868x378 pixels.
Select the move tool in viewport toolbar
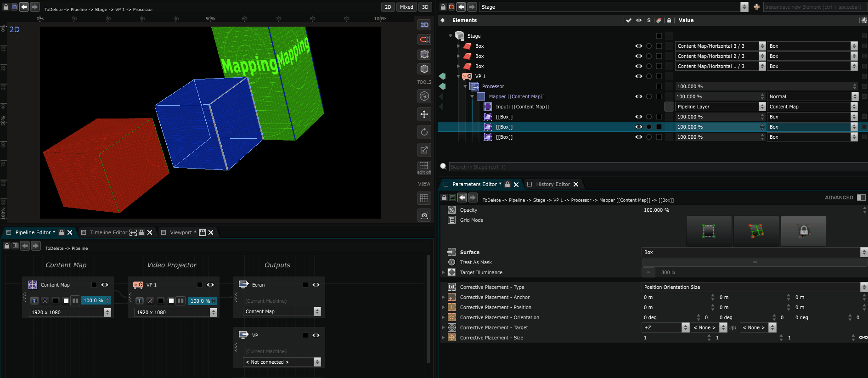click(x=424, y=114)
